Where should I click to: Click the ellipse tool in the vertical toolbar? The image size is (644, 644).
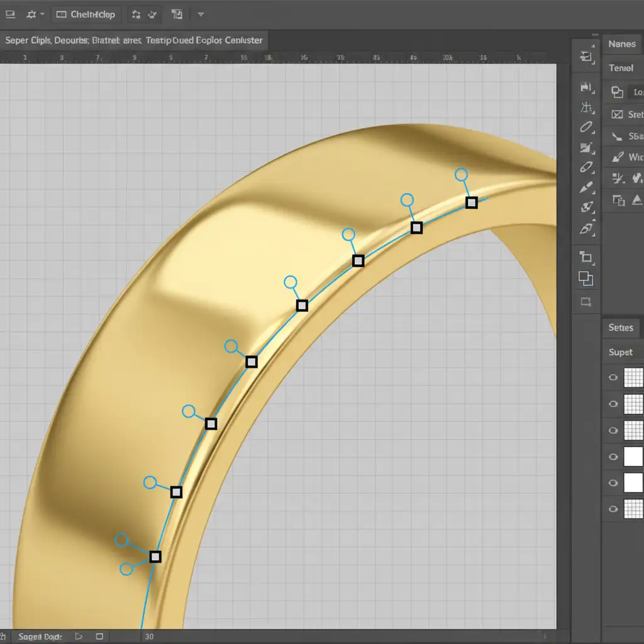point(586,127)
